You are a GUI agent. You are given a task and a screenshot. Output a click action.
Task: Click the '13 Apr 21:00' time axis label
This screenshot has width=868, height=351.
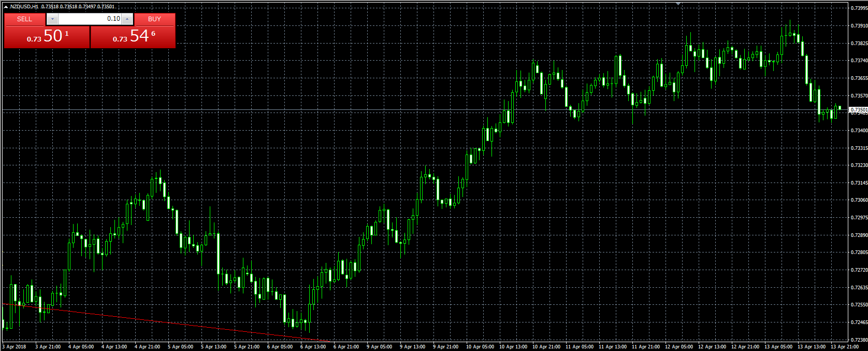(x=845, y=347)
